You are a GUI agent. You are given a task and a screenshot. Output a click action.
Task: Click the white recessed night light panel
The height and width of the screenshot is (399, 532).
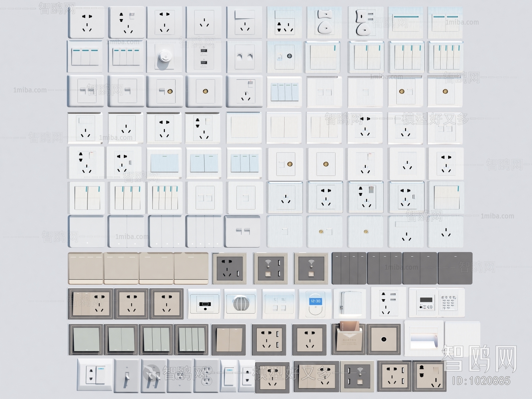coord(424,339)
